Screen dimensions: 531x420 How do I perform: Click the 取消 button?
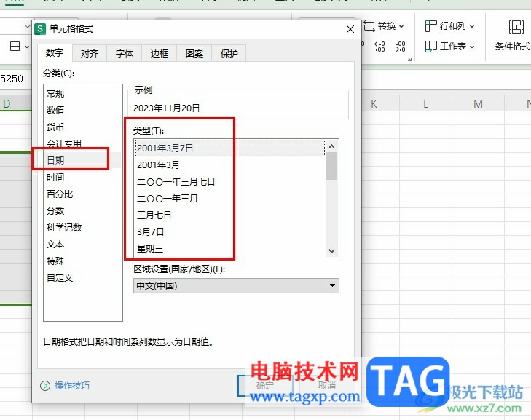coord(327,386)
